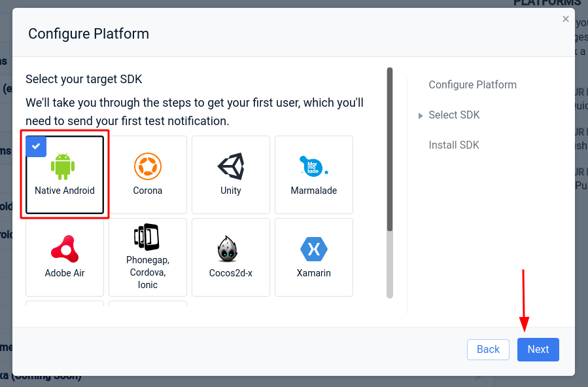Screen dimensions: 588x387
Task: Click the arrow marker beside Select SDK
Action: [x=421, y=116]
